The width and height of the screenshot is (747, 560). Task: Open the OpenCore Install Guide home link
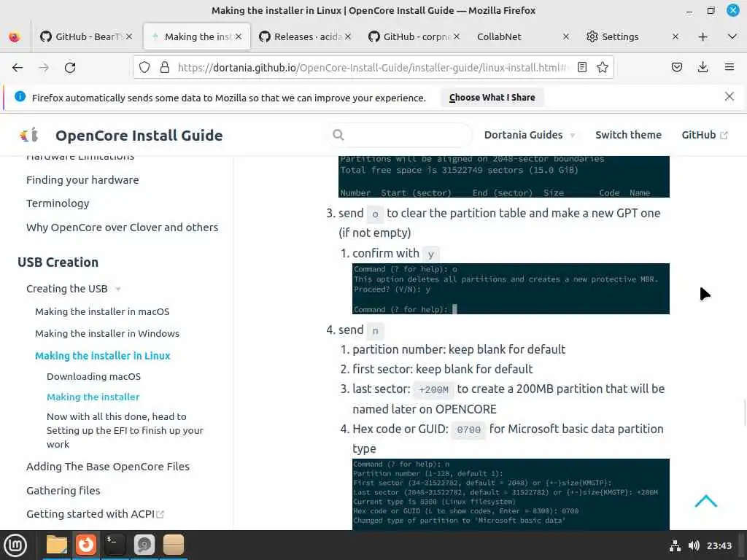139,136
